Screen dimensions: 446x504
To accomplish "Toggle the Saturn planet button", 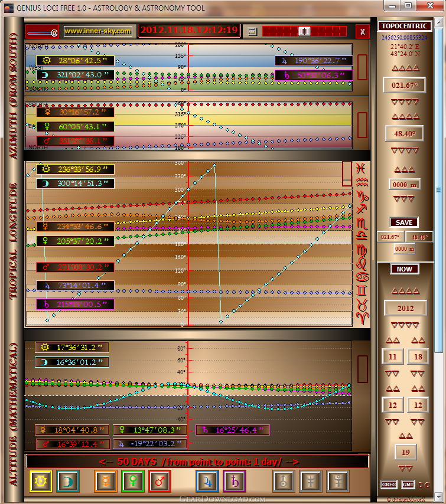I will coord(235,481).
